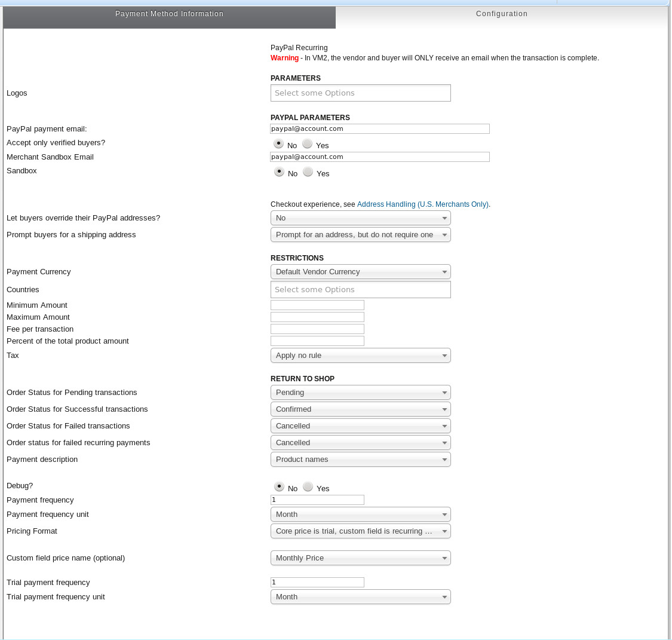The width and height of the screenshot is (672, 640).
Task: Click the PAYPAL PARAMETERS heading
Action: pyautogui.click(x=310, y=118)
